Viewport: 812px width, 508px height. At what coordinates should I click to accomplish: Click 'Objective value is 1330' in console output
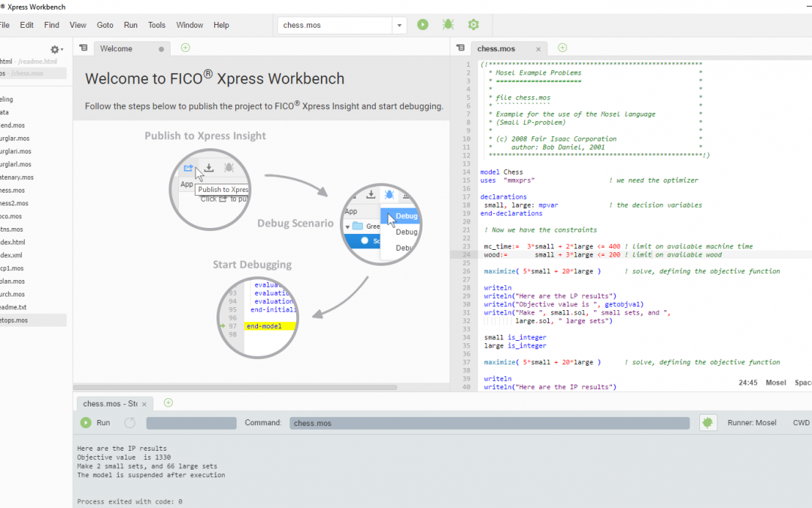[124, 458]
